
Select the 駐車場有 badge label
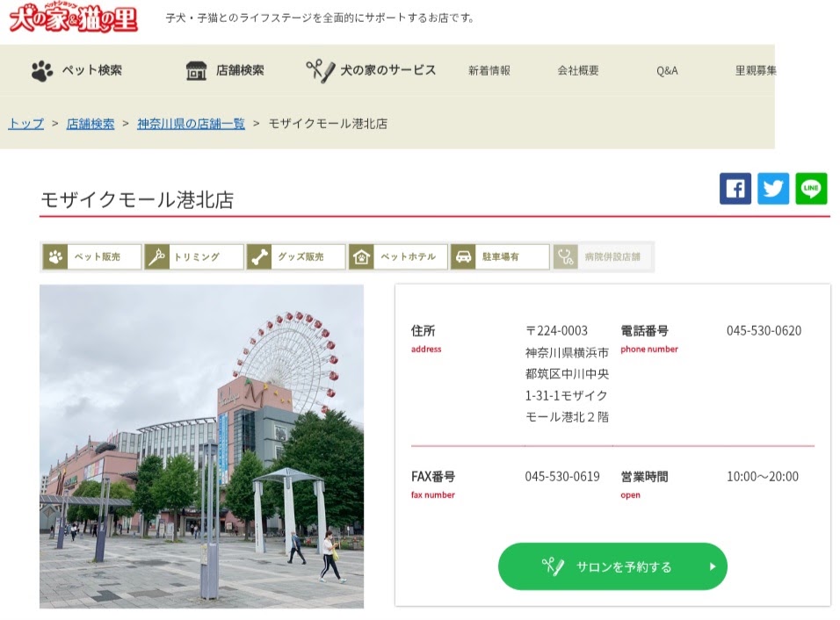500,257
